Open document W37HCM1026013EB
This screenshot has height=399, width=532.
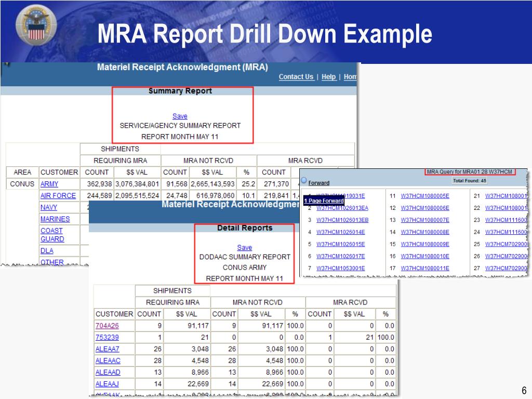pyautogui.click(x=342, y=220)
